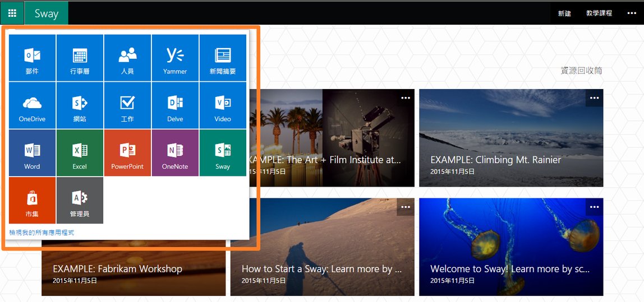Viewport: 644px width, 302px height.
Task: Open the 工作 tasks tile
Action: pyautogui.click(x=127, y=105)
